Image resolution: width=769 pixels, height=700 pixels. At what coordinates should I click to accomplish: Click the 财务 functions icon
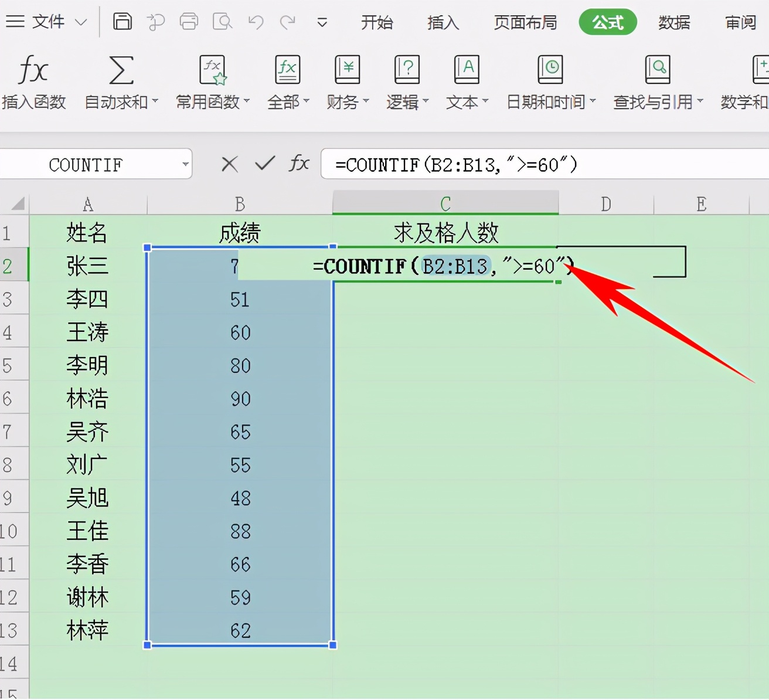(347, 70)
